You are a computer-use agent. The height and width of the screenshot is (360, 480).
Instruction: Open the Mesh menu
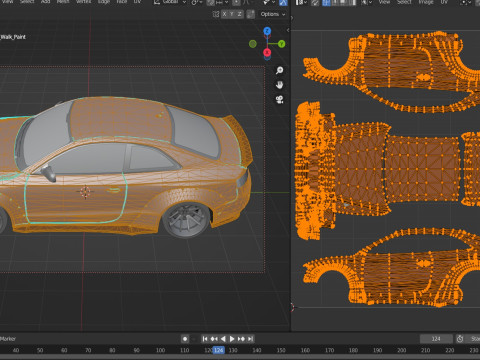click(63, 2)
